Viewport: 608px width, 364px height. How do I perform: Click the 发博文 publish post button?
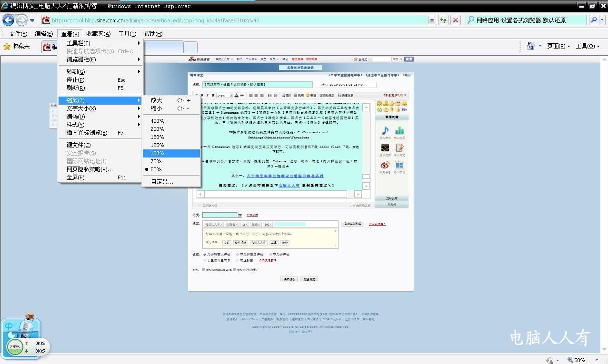point(309,279)
